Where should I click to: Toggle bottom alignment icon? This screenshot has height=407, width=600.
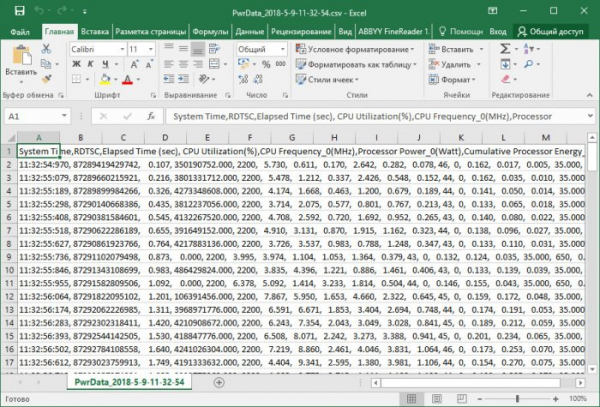[x=198, y=49]
